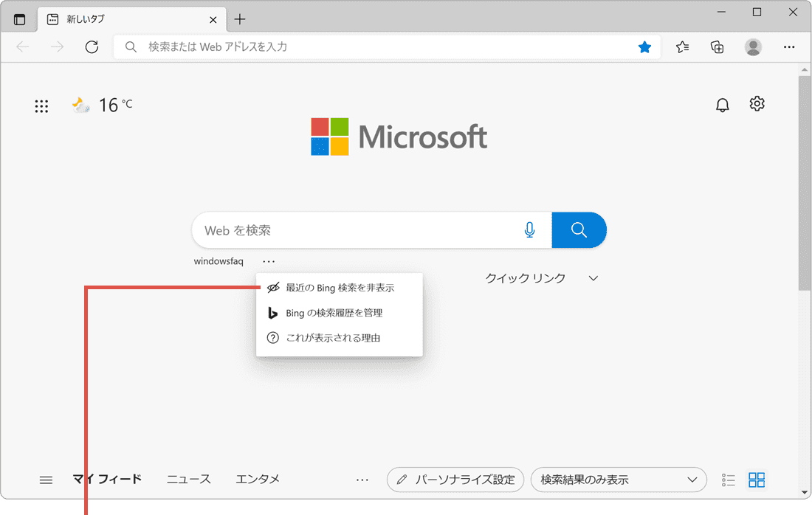Start voice search with microphone icon
The width and height of the screenshot is (812, 515).
click(529, 229)
